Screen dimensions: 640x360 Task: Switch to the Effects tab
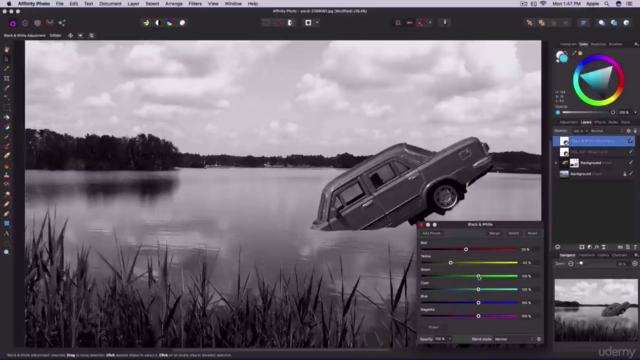pyautogui.click(x=600, y=122)
